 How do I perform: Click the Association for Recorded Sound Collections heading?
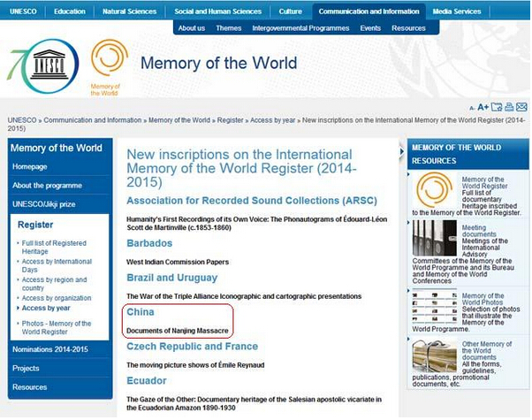tap(252, 201)
